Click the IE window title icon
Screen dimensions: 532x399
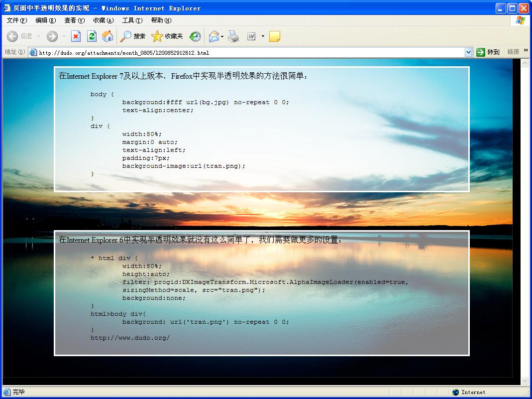(7, 8)
